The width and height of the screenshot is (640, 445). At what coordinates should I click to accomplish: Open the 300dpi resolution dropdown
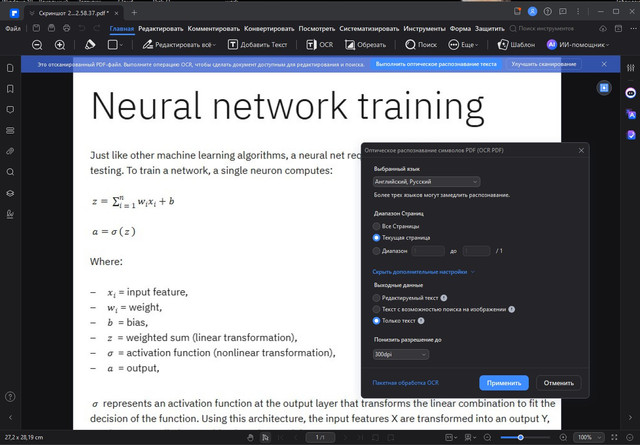(401, 354)
